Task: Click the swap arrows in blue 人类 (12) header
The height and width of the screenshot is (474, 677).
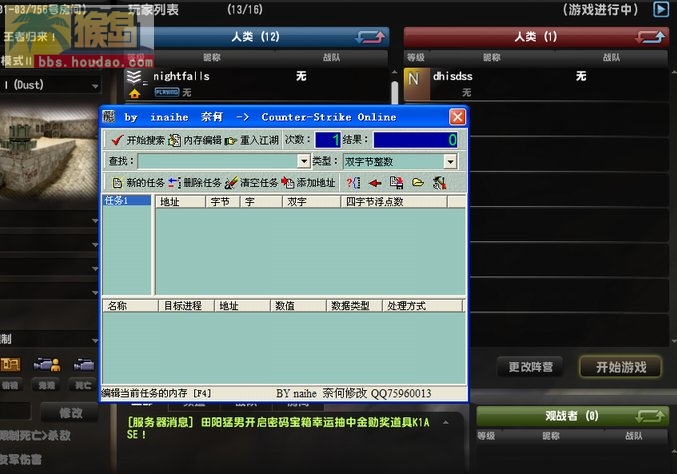Action: point(370,37)
